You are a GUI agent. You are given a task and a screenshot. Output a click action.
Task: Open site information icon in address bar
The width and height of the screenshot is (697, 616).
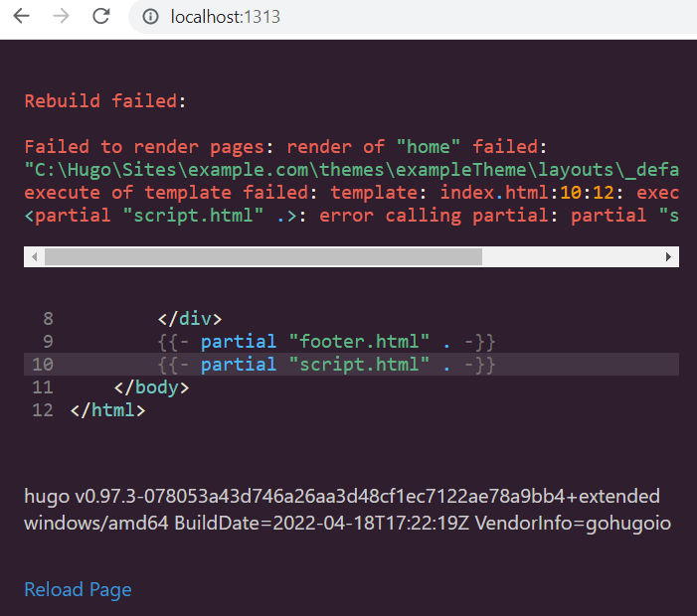point(150,17)
